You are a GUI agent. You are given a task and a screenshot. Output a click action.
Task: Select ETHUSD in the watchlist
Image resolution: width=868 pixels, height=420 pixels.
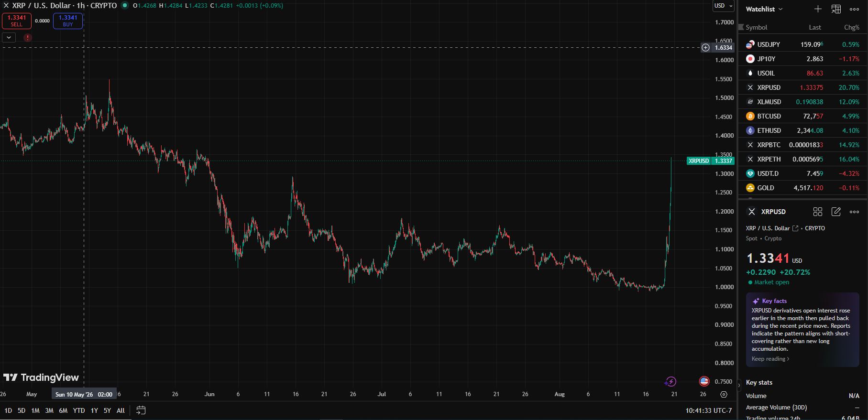click(803, 130)
